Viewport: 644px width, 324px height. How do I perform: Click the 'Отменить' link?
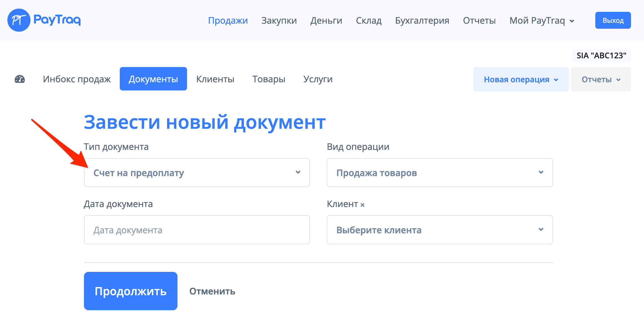(212, 291)
